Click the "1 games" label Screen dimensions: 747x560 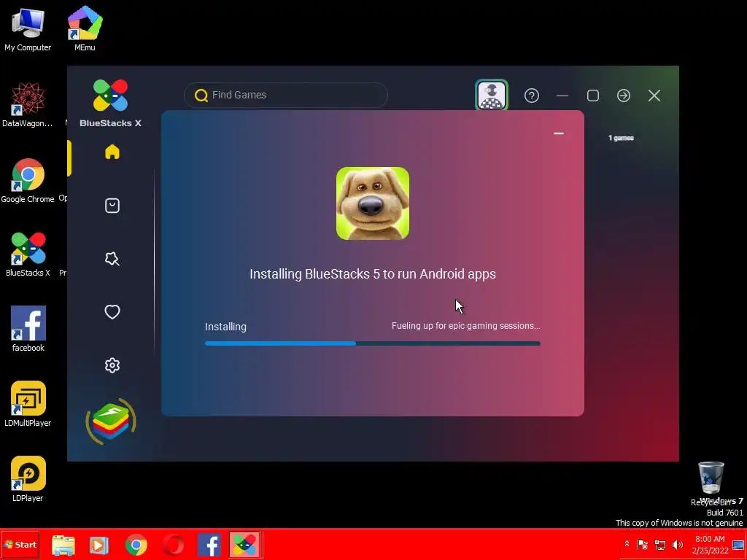[x=621, y=138]
